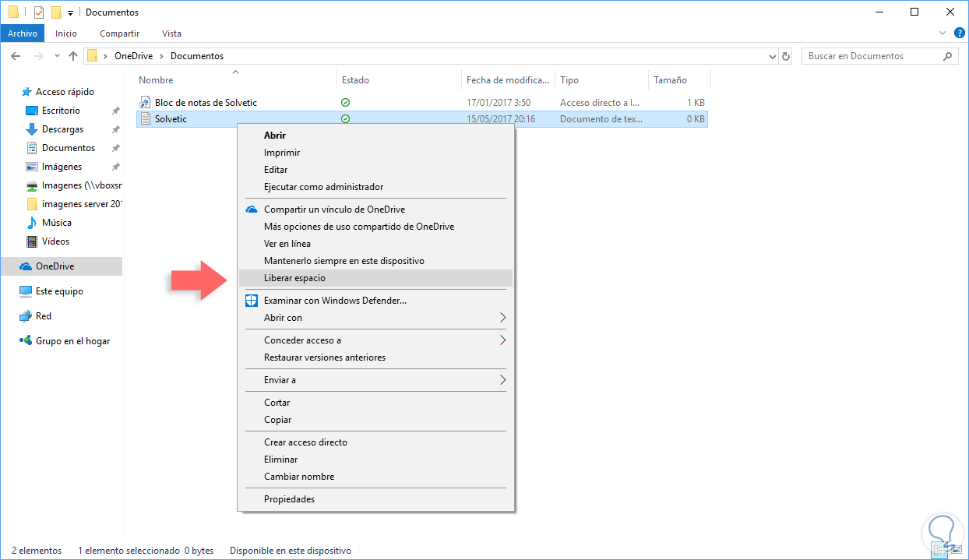Click the properties checkmark icon in title bar
The height and width of the screenshot is (560, 969).
[39, 12]
